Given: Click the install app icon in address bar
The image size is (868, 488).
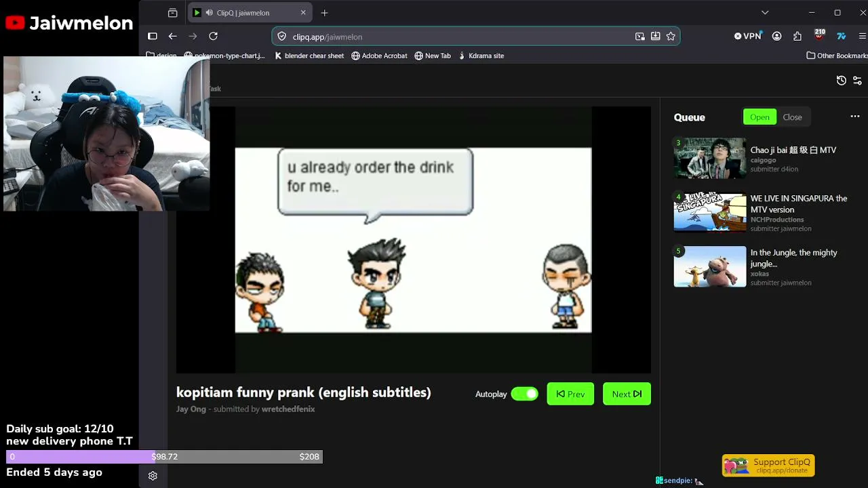Looking at the screenshot, I should click(655, 37).
